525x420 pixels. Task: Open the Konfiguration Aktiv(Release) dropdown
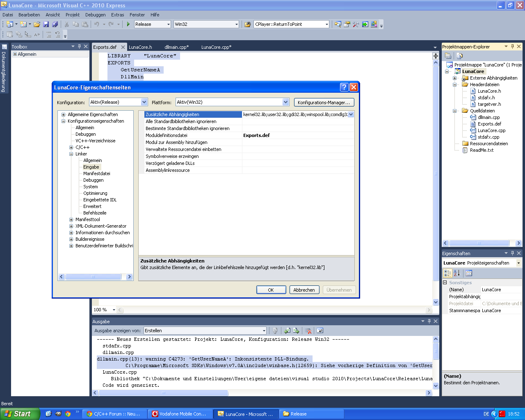(x=144, y=102)
